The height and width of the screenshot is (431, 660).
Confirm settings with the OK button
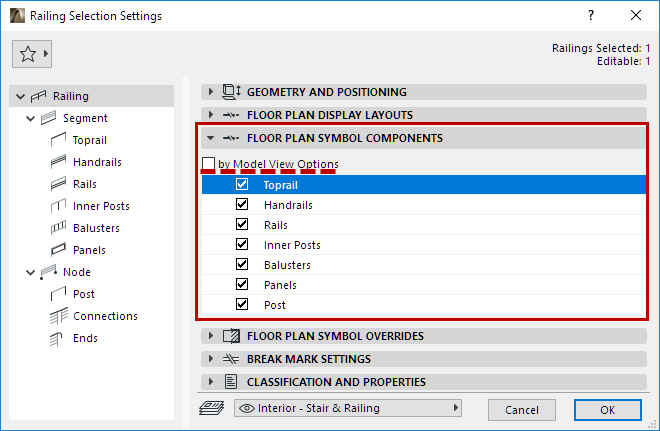click(x=608, y=410)
